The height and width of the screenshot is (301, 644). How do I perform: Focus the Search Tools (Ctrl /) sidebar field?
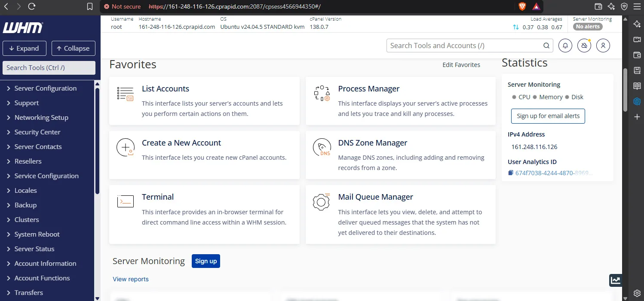49,68
